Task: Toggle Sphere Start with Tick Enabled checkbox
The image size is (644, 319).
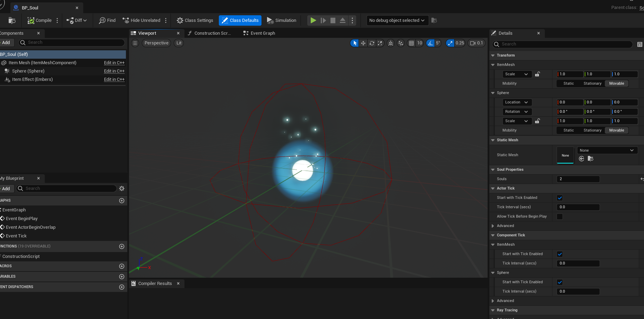Action: pos(560,282)
